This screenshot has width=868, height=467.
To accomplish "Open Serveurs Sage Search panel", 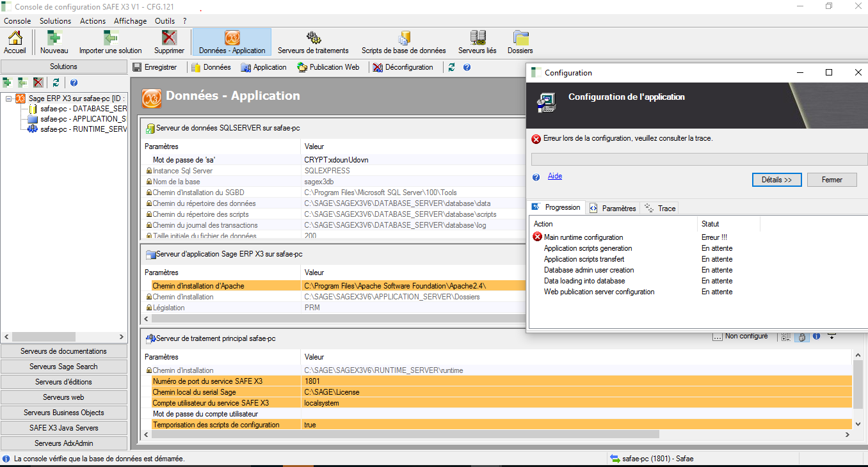I will tap(63, 367).
